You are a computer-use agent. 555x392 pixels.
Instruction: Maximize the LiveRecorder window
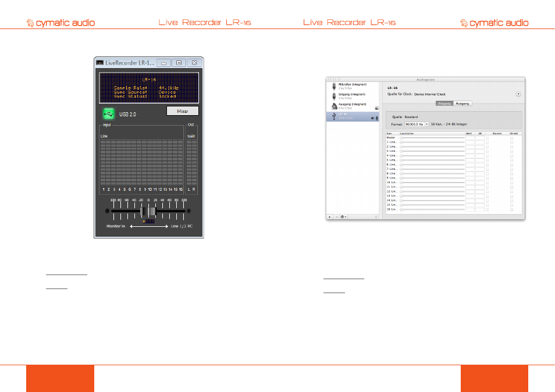pyautogui.click(x=179, y=63)
